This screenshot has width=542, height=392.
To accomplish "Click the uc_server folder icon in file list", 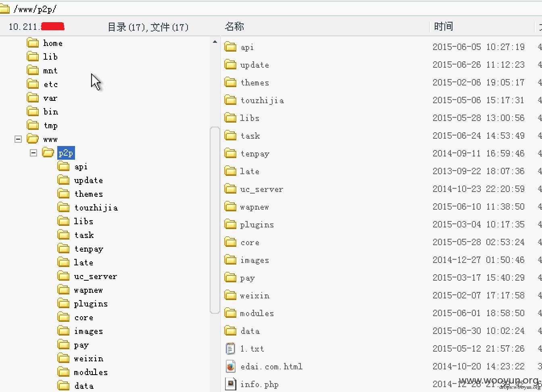I will tap(230, 189).
